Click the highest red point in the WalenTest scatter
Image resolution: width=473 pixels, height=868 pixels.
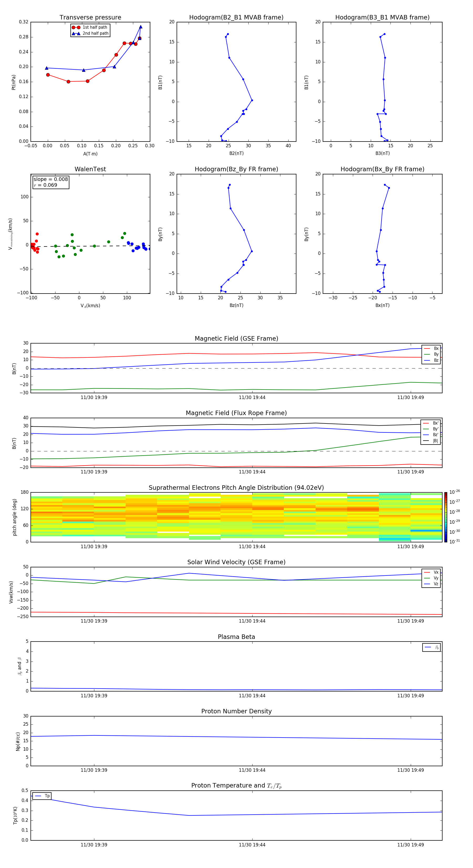37,234
